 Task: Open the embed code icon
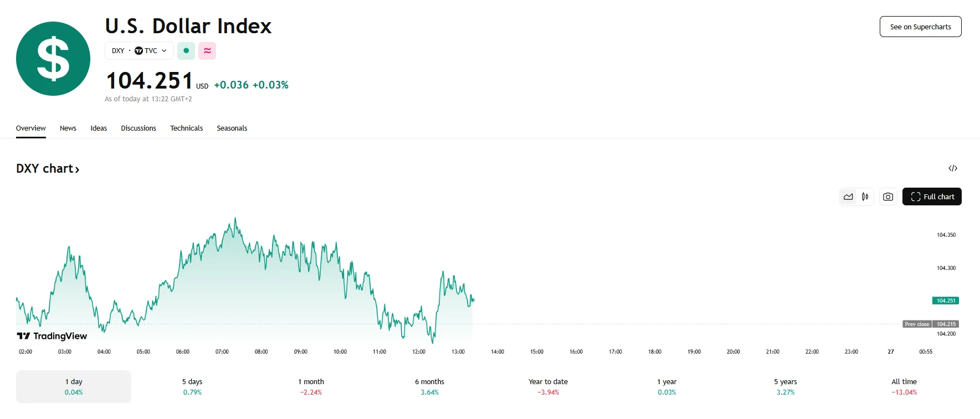coord(953,168)
